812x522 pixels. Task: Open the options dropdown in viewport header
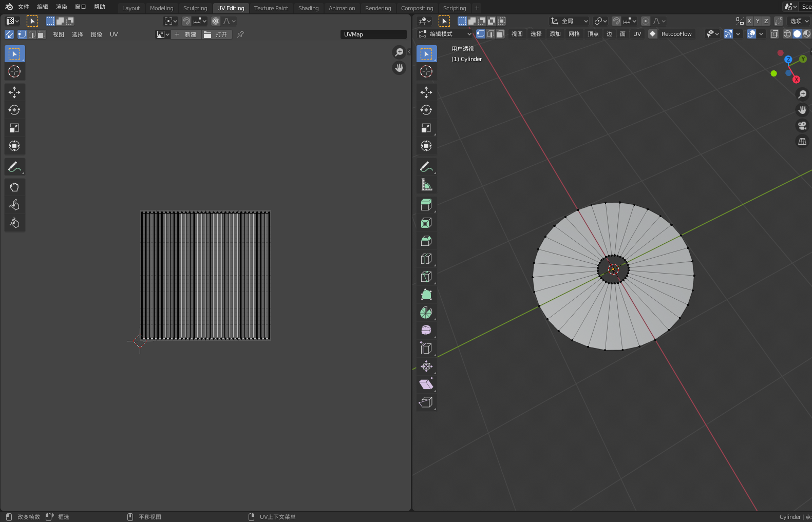pyautogui.click(x=799, y=21)
